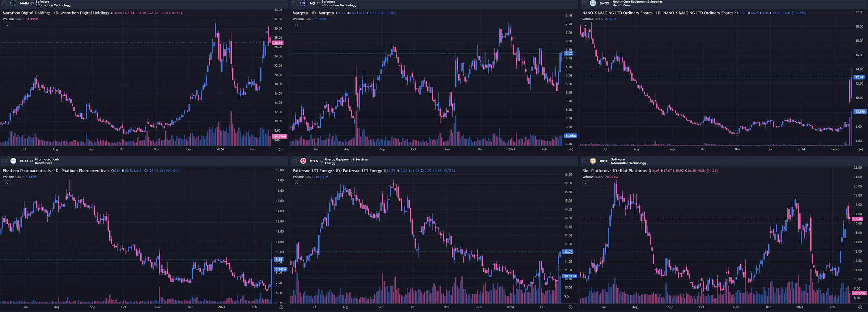The image size is (868, 312).
Task: Click 'Health Care Equipment & Supplies' sector text
Action: pos(637,2)
